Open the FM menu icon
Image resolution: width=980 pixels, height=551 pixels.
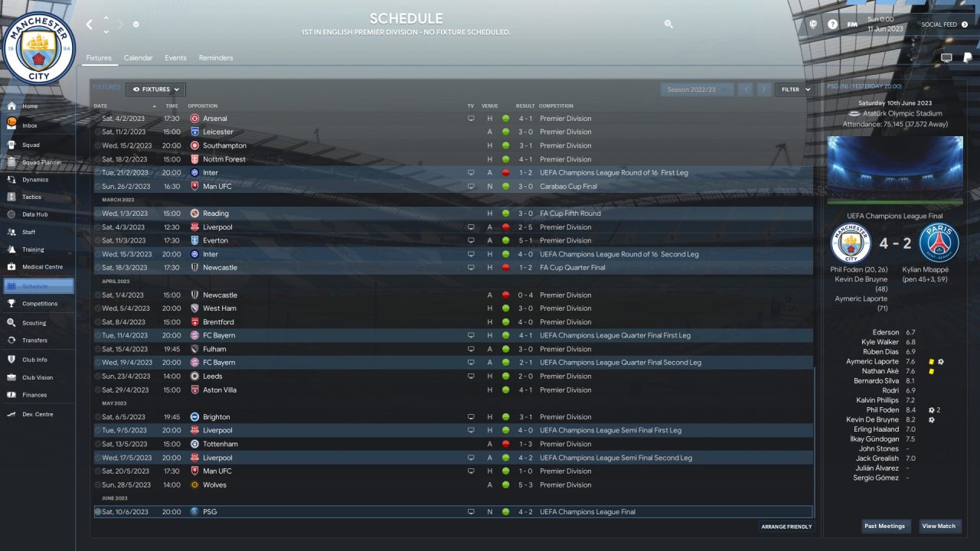pyautogui.click(x=852, y=24)
